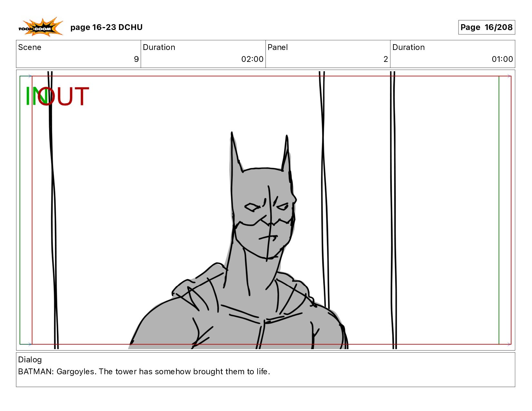This screenshot has height=411, width=532.
Task: Click the Toon Boom logo
Action: 40,27
